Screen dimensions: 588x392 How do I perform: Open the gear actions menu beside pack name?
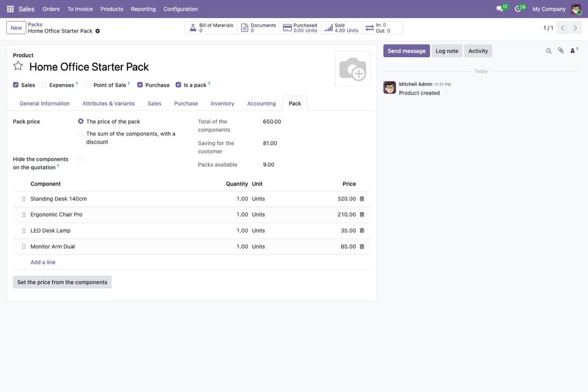click(97, 31)
